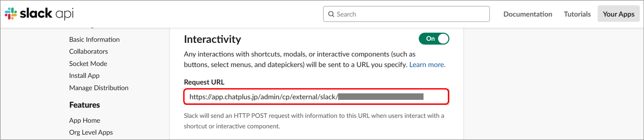Image resolution: width=644 pixels, height=140 pixels.
Task: Open Basic Information in sidebar
Action: click(94, 40)
